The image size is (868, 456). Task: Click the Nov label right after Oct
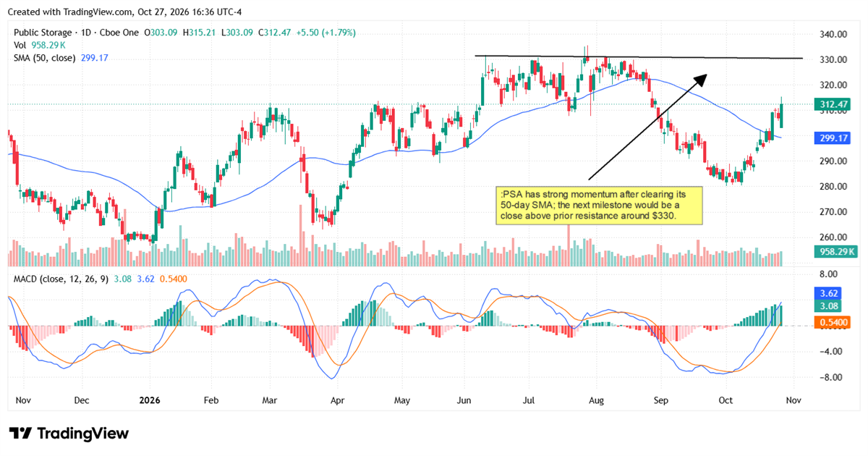[x=793, y=400]
